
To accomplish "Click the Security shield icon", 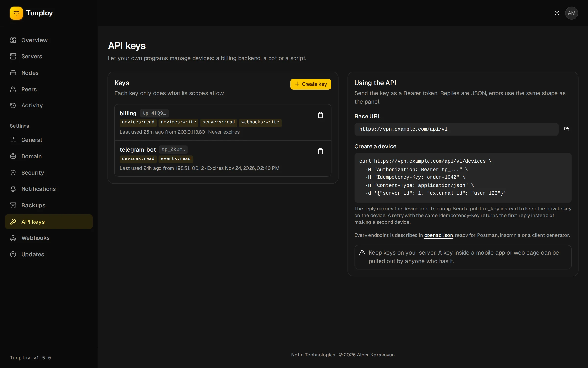I will (x=13, y=172).
